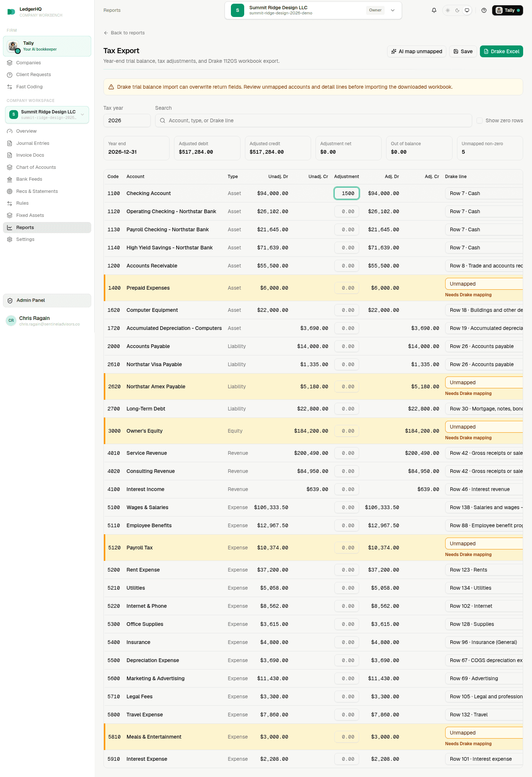Open the Admin Panel
Screen dimensions: 532x777
pyautogui.click(x=47, y=300)
